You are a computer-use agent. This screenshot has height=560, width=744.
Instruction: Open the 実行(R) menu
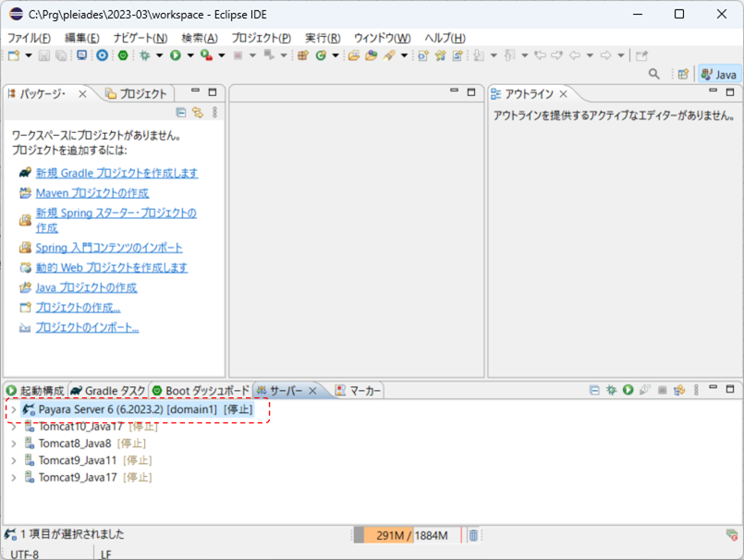[323, 38]
